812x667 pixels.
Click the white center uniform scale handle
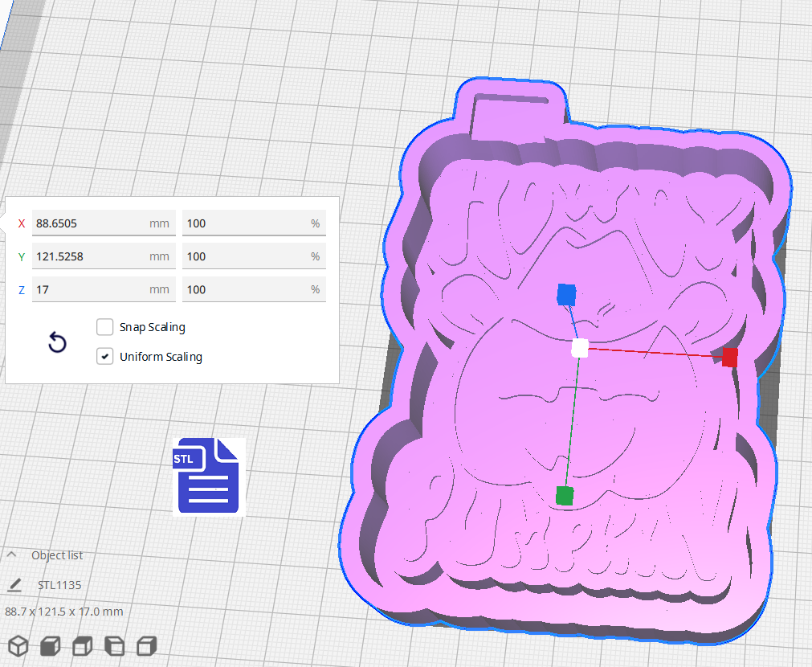580,348
